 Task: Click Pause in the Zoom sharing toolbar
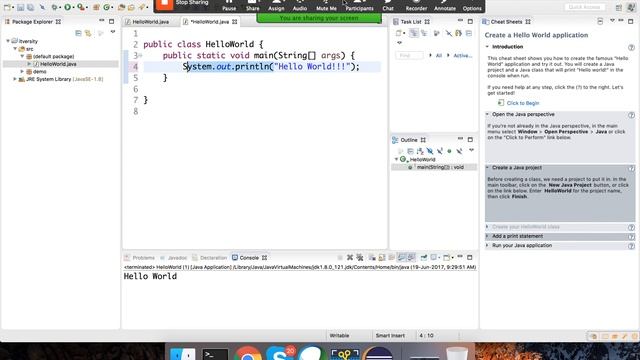point(229,5)
